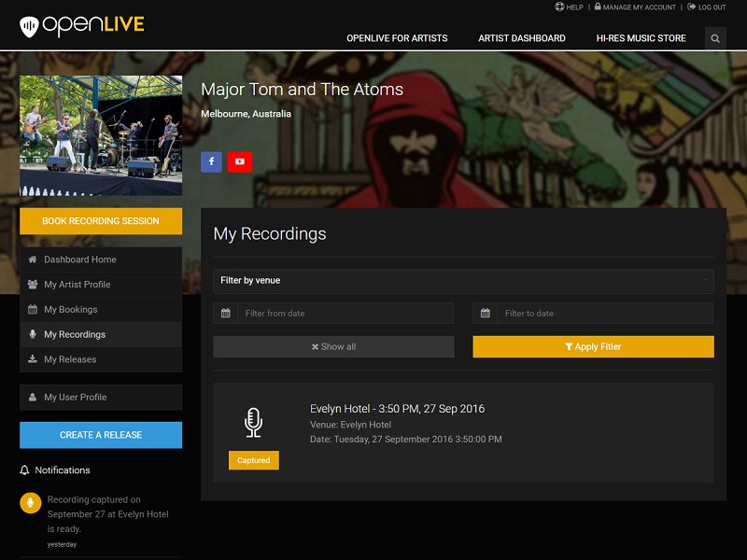
Task: Click the Notifications heading text
Action: (x=63, y=470)
